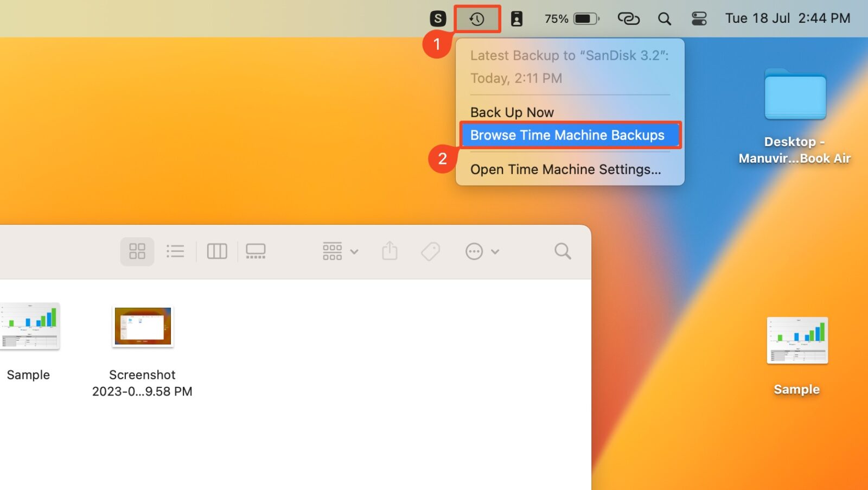Open the Share icon in Finder toolbar

click(390, 251)
